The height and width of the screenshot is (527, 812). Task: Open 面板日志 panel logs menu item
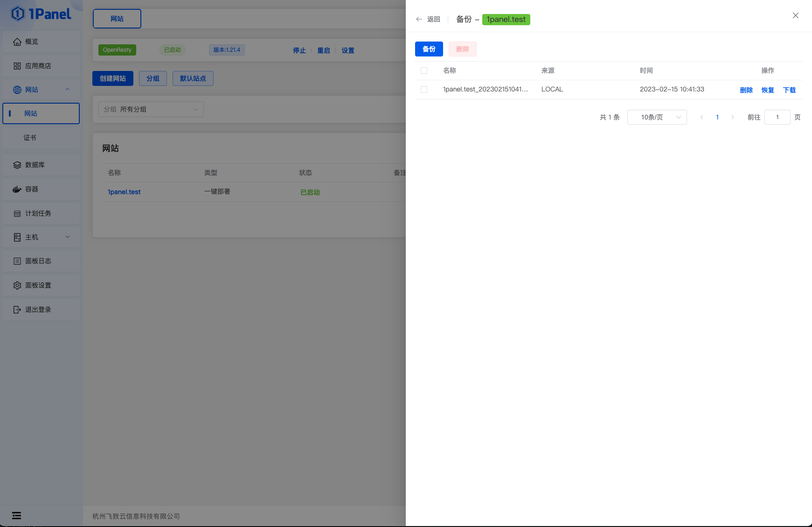click(38, 261)
